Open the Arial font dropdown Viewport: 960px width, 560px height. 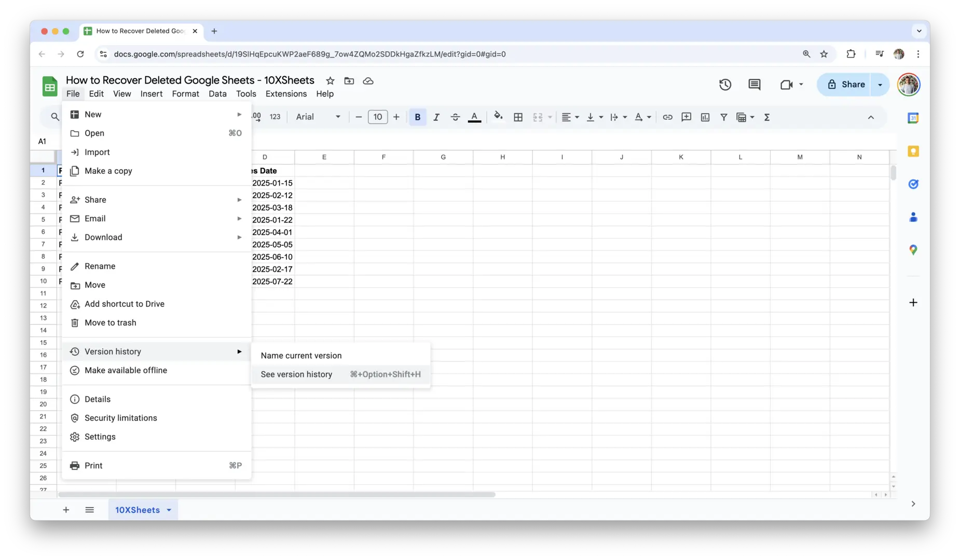tap(318, 117)
